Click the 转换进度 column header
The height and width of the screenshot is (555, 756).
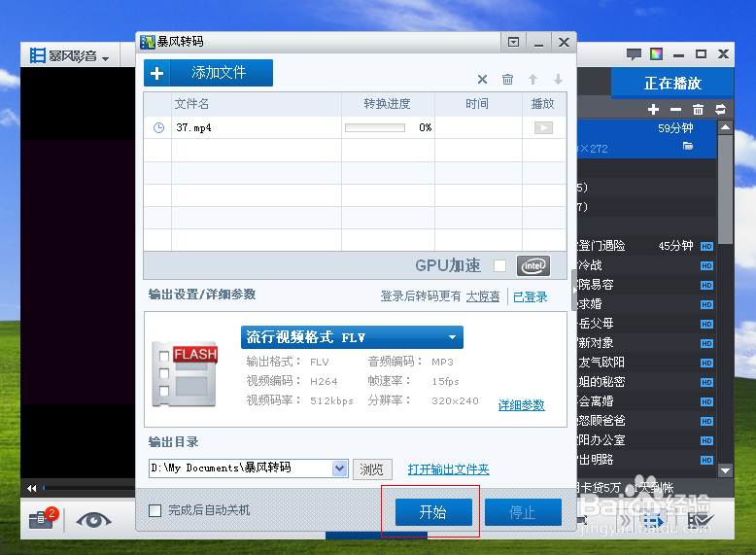click(388, 104)
